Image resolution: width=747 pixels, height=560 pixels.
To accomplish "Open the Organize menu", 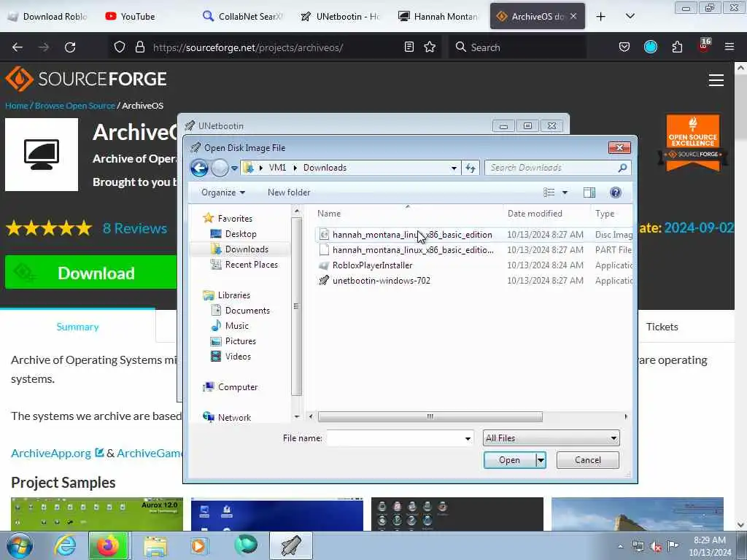I will pos(223,192).
